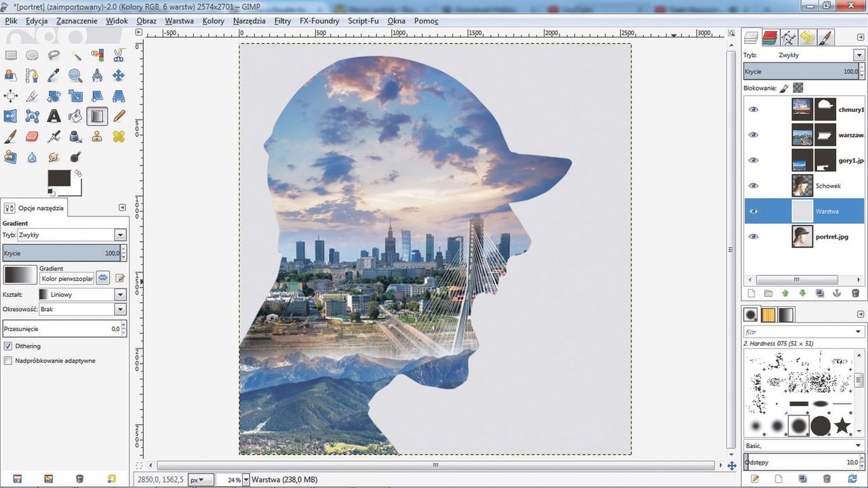868x488 pixels.
Task: Select the Rectangle Select tool
Action: pyautogui.click(x=11, y=56)
